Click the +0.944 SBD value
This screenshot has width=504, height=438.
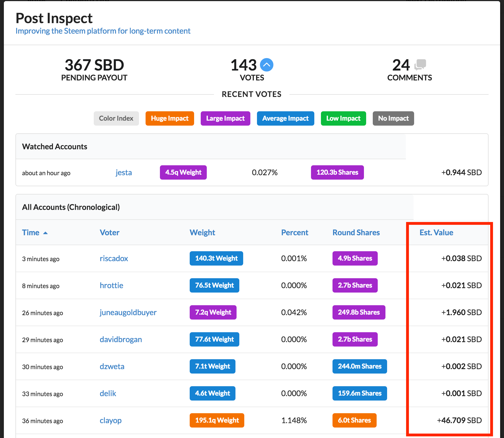tap(462, 172)
